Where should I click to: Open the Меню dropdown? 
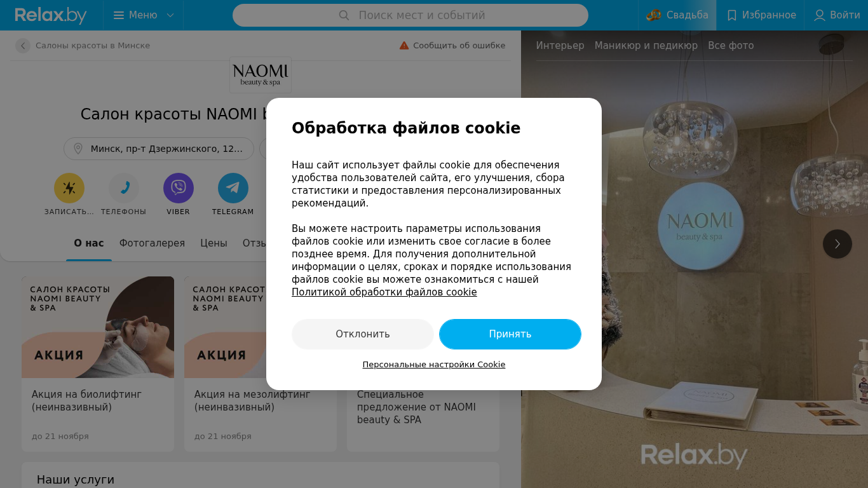(144, 15)
